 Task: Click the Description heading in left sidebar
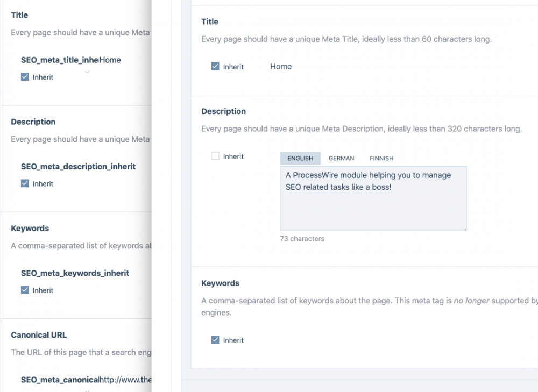(33, 122)
